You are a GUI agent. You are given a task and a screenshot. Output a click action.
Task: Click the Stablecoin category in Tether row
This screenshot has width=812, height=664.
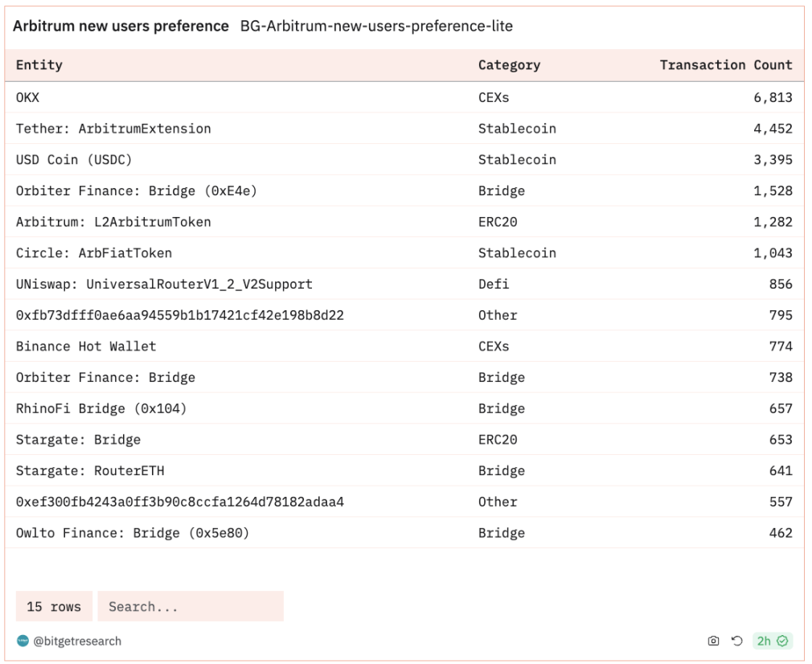pyautogui.click(x=517, y=129)
